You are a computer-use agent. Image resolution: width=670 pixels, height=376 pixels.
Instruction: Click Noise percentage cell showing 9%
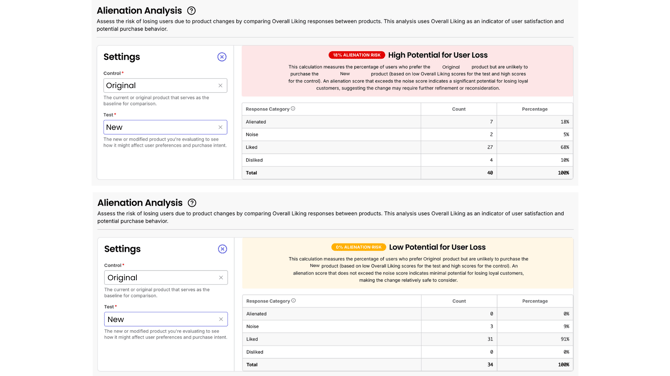pyautogui.click(x=535, y=326)
